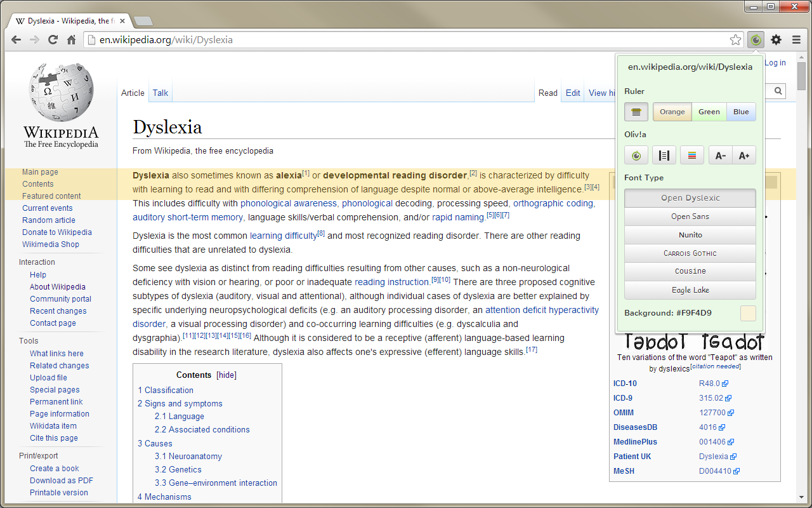Open Donate to Wikipedia link
This screenshot has width=812, height=508.
coord(57,232)
